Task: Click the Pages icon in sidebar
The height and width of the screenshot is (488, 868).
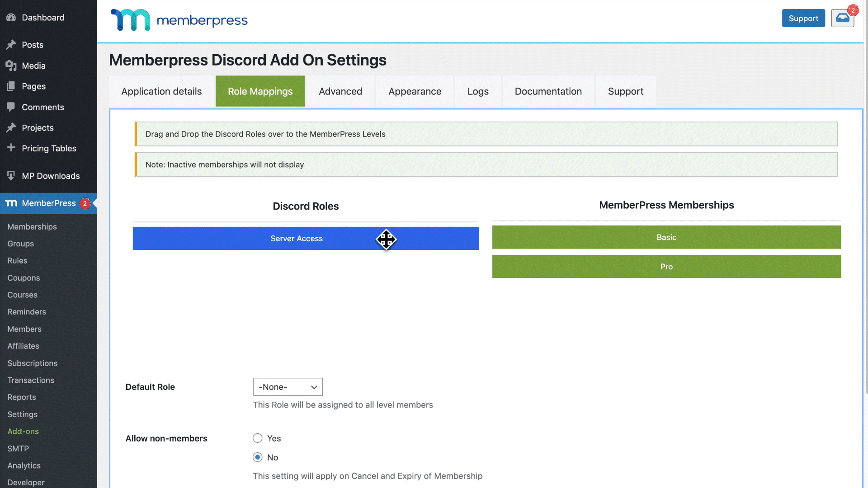Action: 11,86
